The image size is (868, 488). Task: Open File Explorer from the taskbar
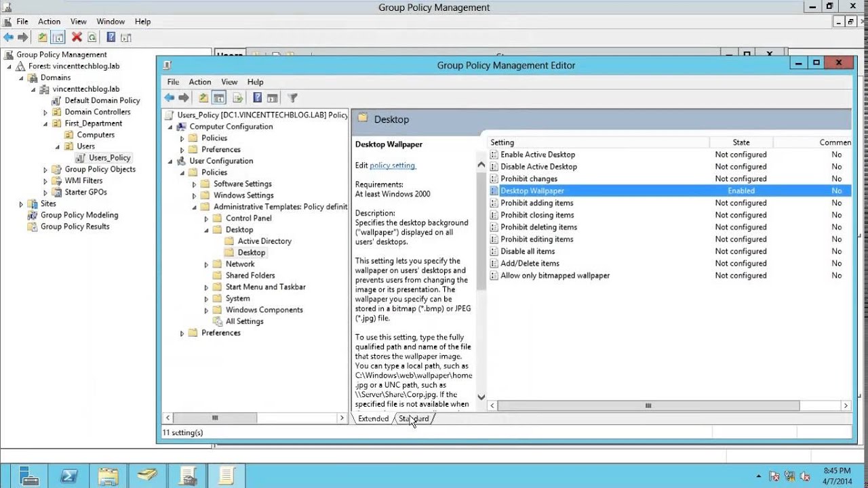108,476
